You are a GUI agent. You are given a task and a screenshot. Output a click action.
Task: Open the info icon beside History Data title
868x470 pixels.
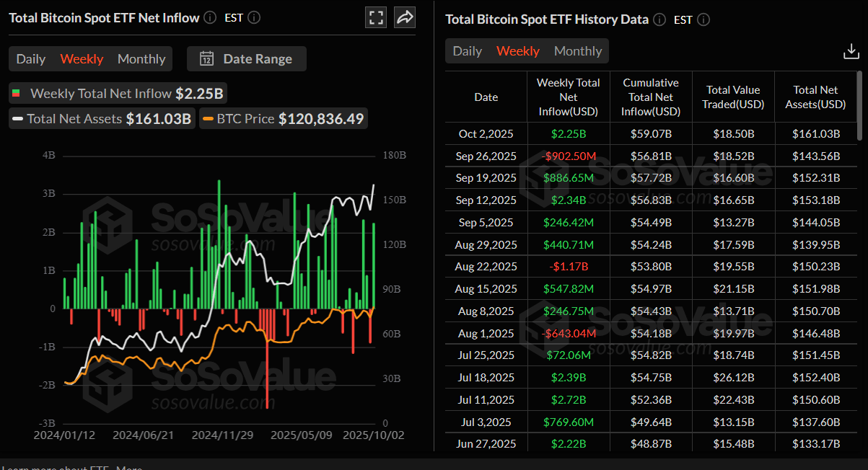[x=659, y=19]
